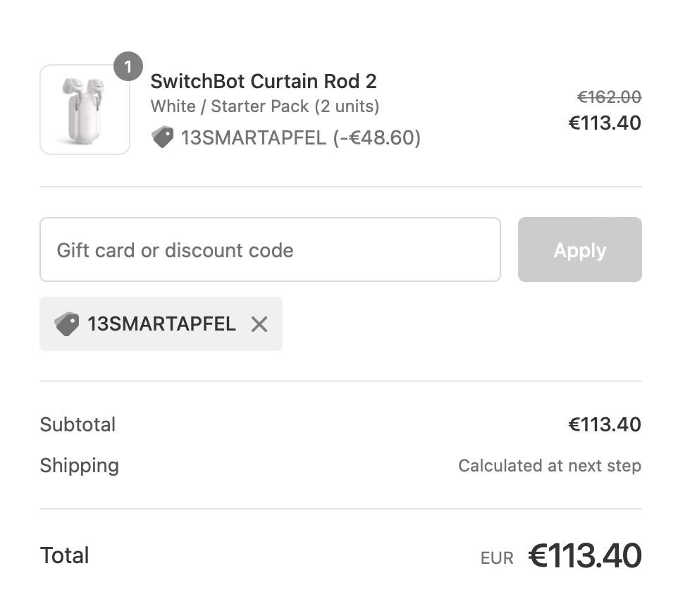Click the €113.40 subtotal amount
The height and width of the screenshot is (616, 678).
[x=605, y=425]
